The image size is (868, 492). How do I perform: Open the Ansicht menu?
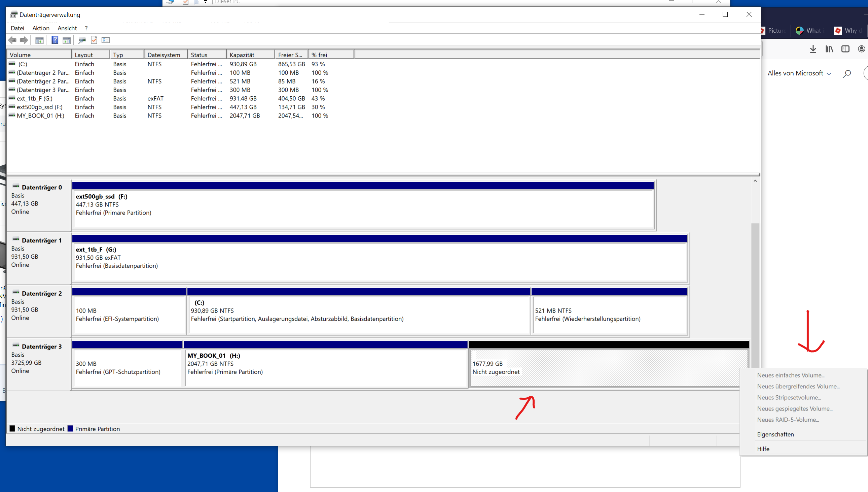[67, 28]
